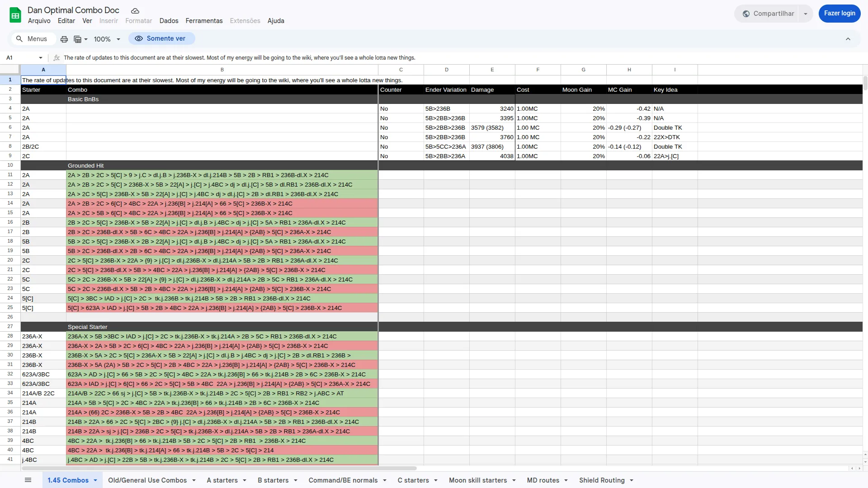The image size is (868, 488).
Task: Select the column B header
Action: (222, 70)
